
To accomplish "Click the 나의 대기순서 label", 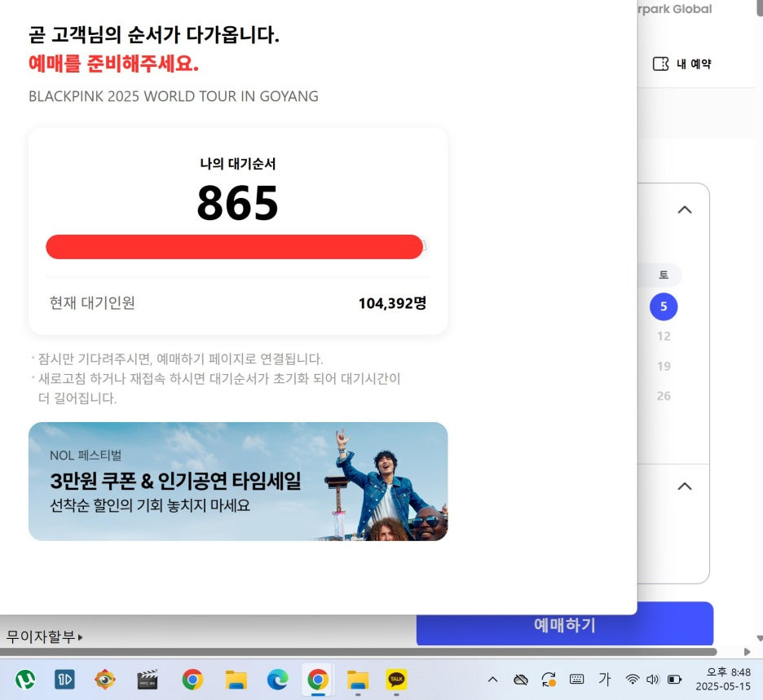I will pos(237,164).
